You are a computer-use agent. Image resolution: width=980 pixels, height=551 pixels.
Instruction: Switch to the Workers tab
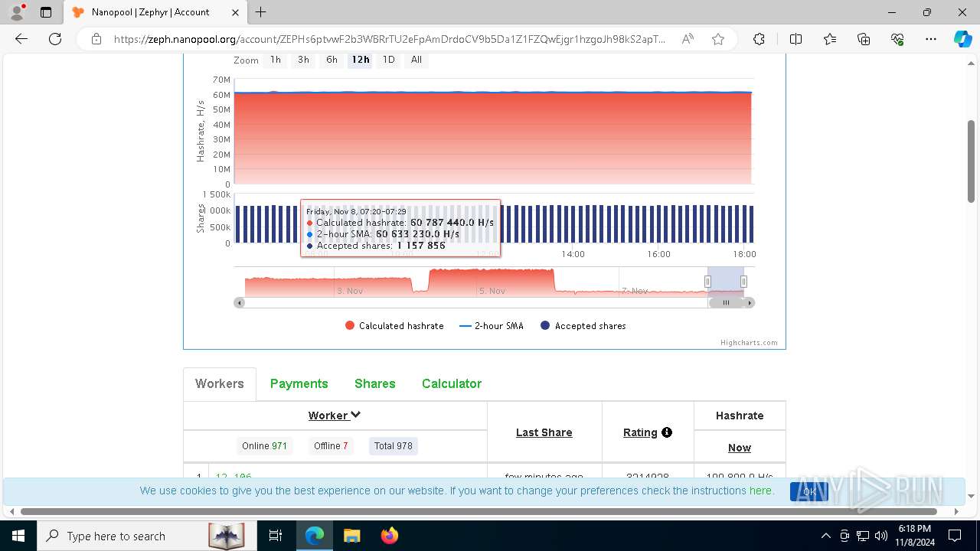coord(220,384)
